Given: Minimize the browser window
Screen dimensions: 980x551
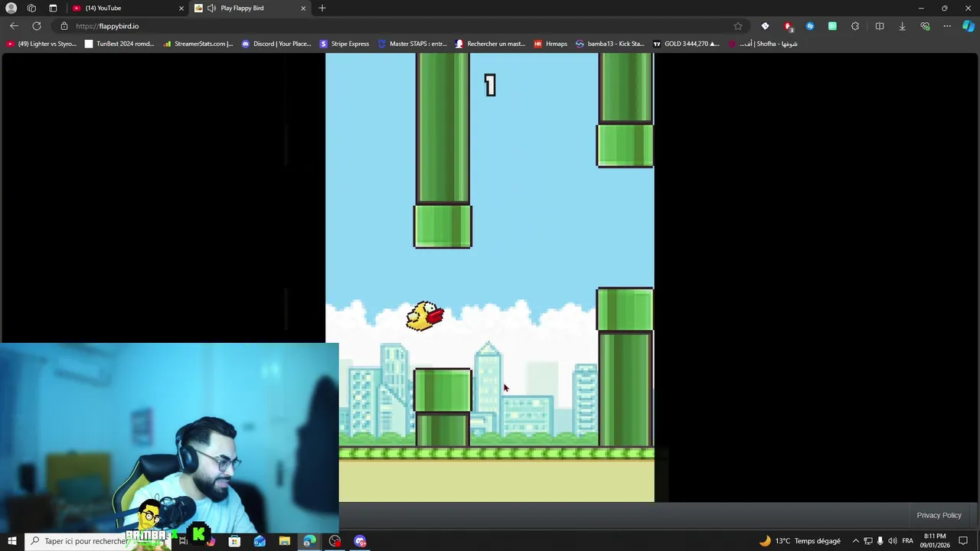Looking at the screenshot, I should tap(921, 8).
